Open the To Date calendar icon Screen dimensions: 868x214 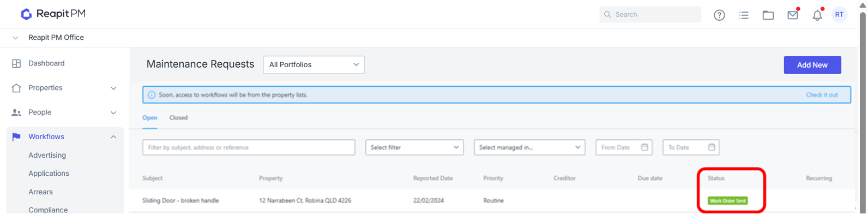click(712, 147)
